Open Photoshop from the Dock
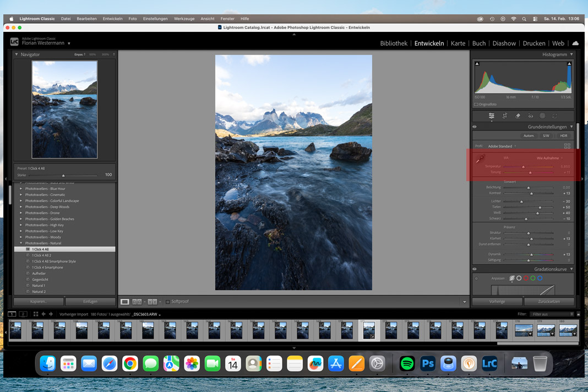 tap(427, 363)
